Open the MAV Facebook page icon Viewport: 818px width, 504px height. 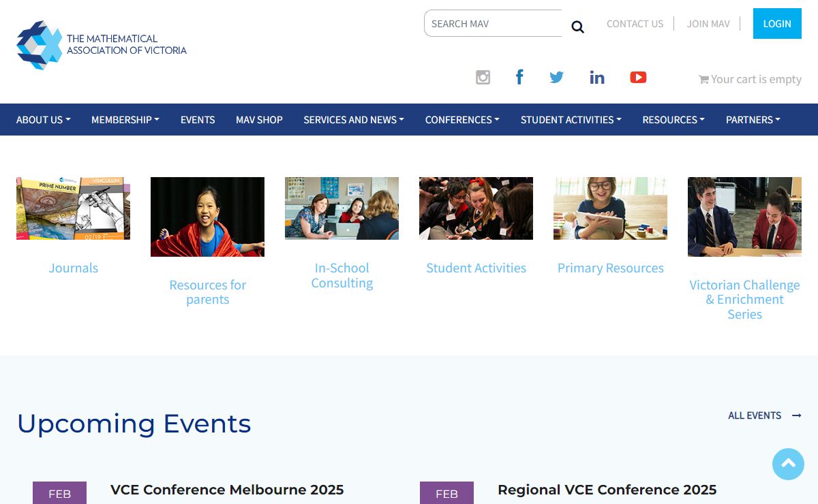coord(519,77)
